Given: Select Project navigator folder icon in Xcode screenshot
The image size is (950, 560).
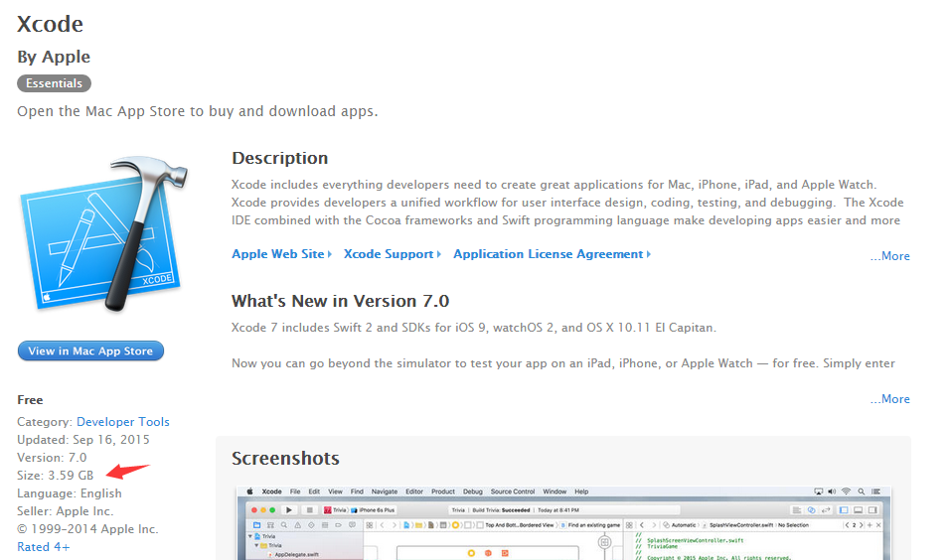Looking at the screenshot, I should point(256,525).
